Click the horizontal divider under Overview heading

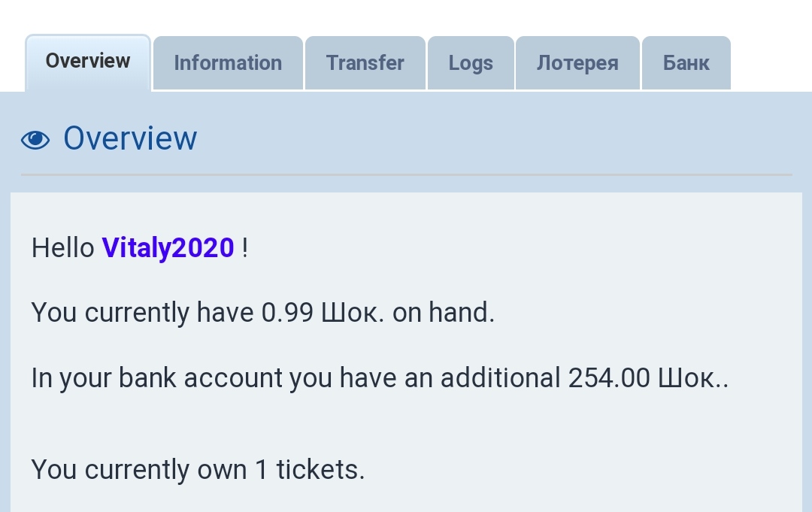[406, 174]
